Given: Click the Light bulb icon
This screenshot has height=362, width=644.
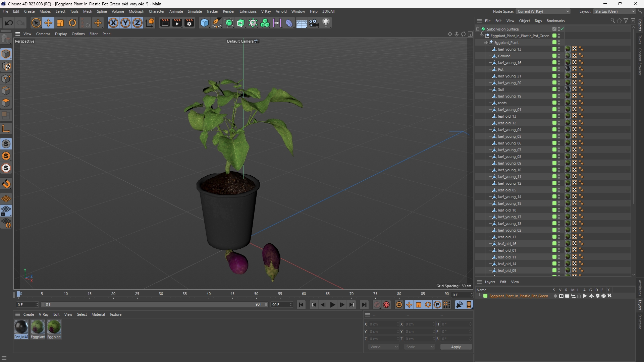Looking at the screenshot, I should (326, 23).
